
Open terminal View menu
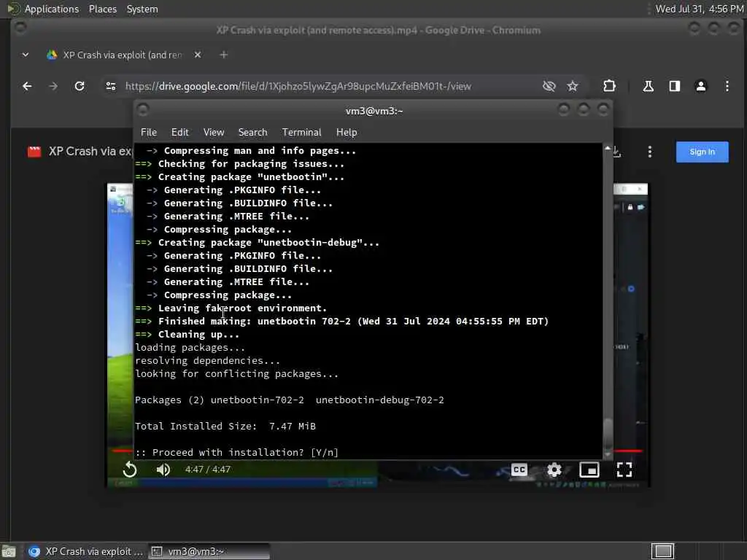click(x=214, y=133)
